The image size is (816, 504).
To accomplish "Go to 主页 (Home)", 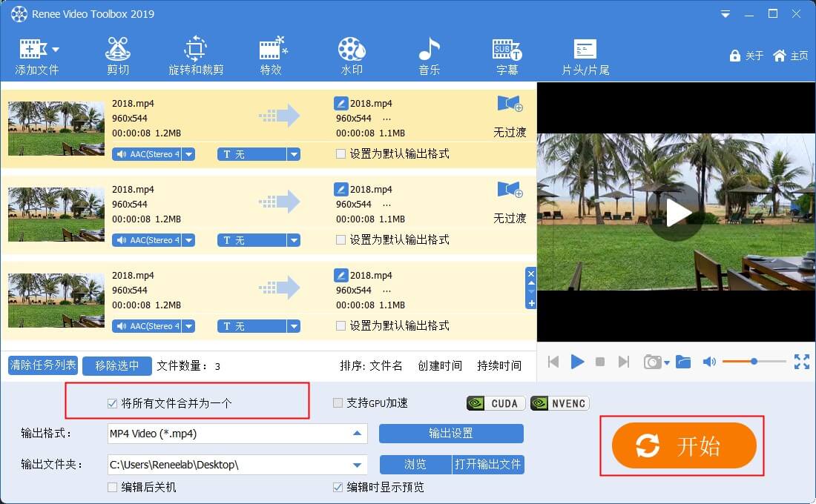I will [791, 56].
